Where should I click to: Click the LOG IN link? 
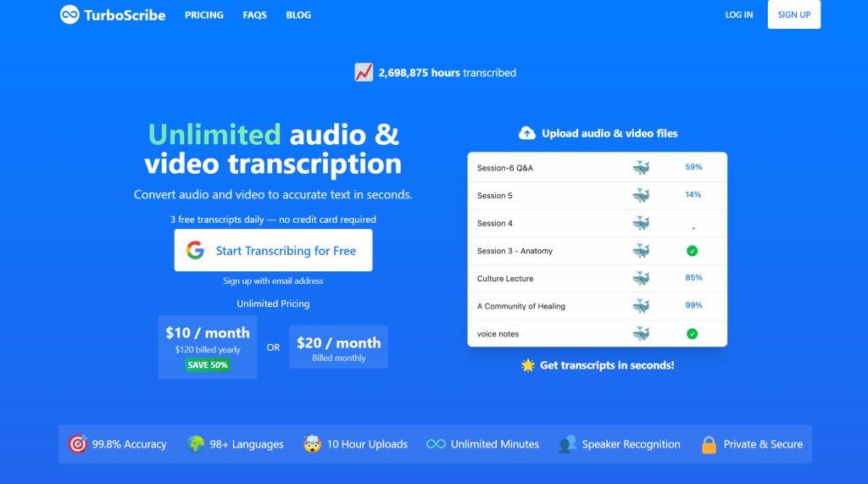[738, 15]
